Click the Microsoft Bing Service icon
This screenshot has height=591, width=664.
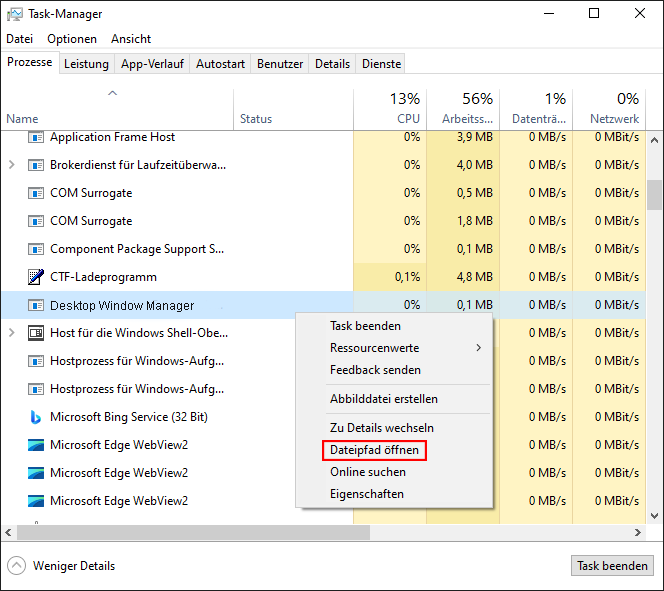(36, 417)
